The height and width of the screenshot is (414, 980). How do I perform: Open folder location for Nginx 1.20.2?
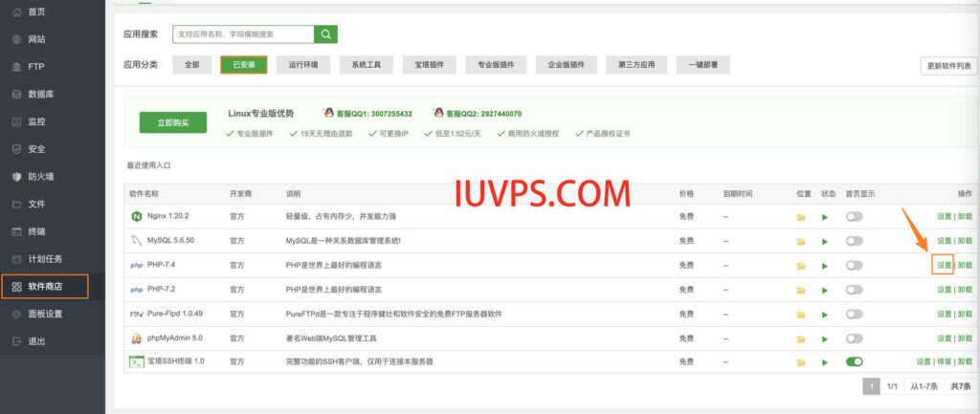point(801,217)
